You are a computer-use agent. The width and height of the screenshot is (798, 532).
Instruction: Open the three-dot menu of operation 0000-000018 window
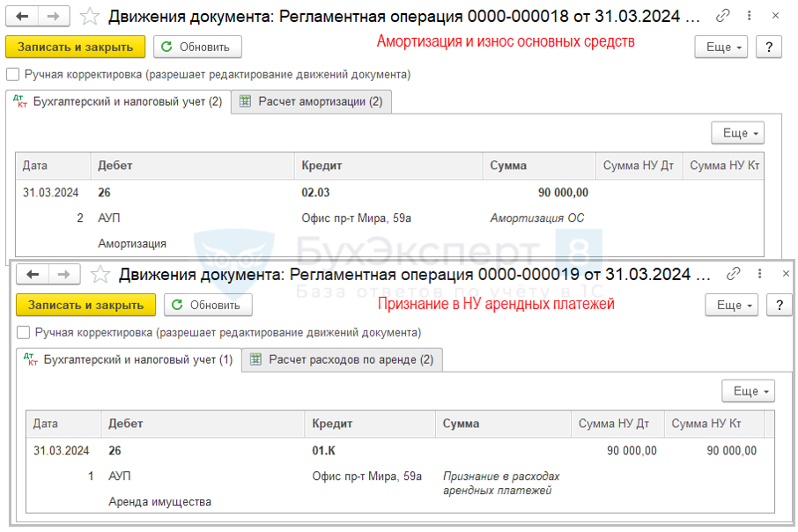(x=749, y=16)
